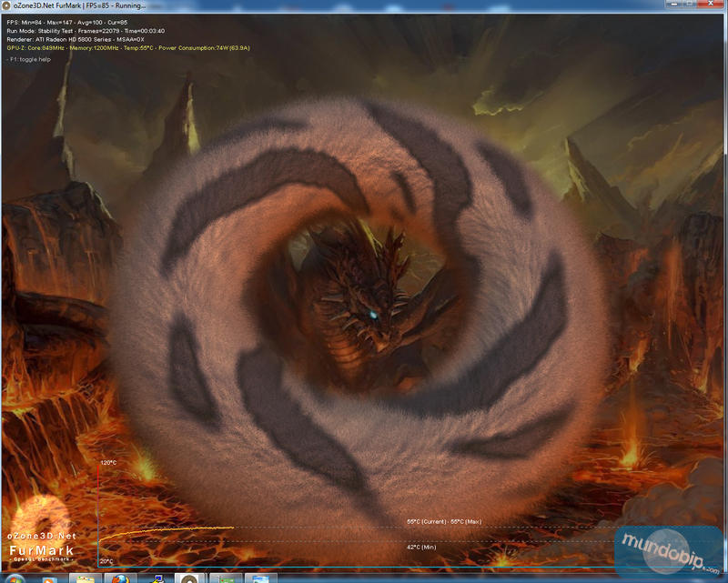Click the FurMark window title text
728x583 pixels.
pyautogui.click(x=79, y=5)
